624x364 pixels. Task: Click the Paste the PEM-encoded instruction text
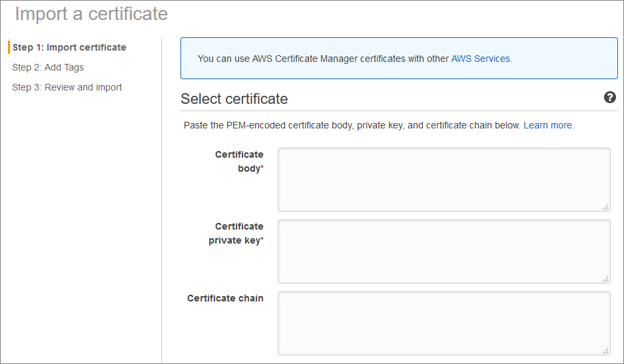[352, 125]
